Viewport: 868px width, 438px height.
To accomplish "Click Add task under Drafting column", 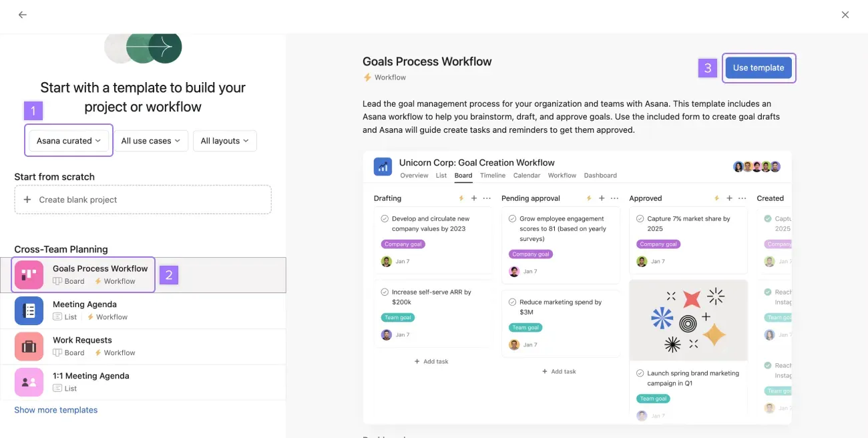I will (x=431, y=361).
